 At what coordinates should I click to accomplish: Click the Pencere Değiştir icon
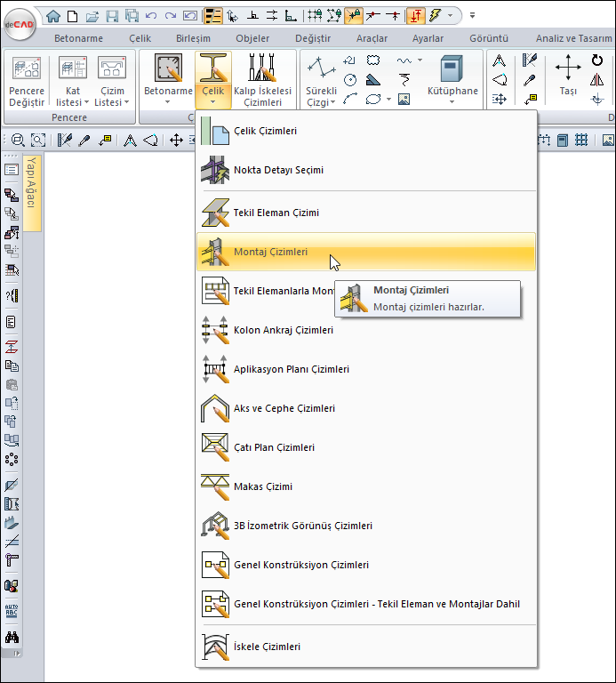[x=26, y=70]
